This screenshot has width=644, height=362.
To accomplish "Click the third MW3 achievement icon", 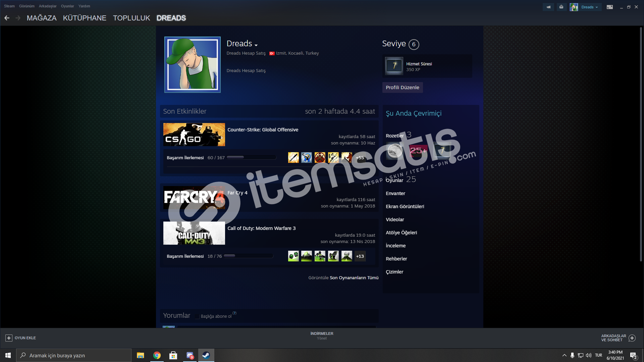I will tap(320, 256).
